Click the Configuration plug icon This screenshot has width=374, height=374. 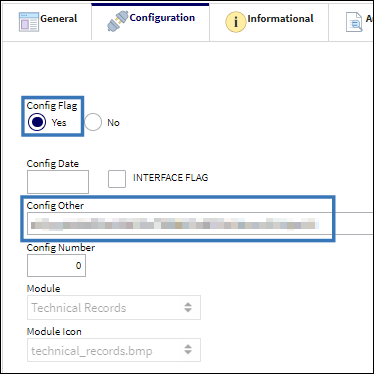point(117,21)
